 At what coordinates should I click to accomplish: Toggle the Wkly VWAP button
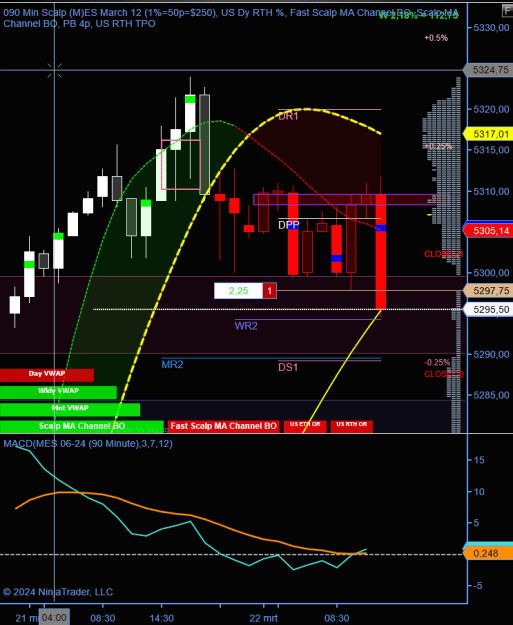[x=58, y=392]
